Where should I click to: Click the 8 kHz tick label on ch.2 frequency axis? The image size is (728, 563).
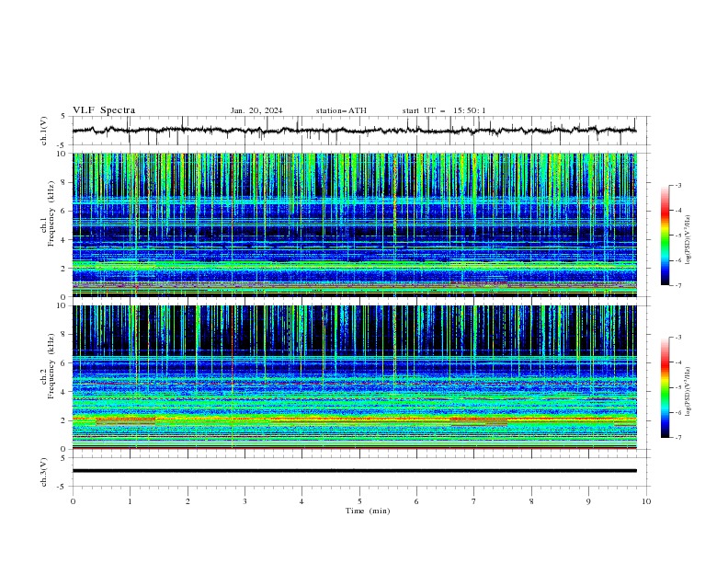point(64,335)
